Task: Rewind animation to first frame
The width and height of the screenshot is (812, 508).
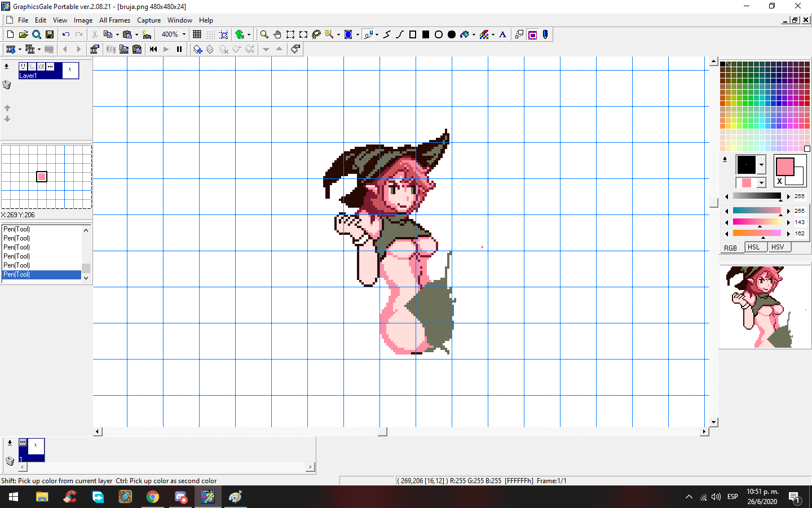Action: click(153, 49)
